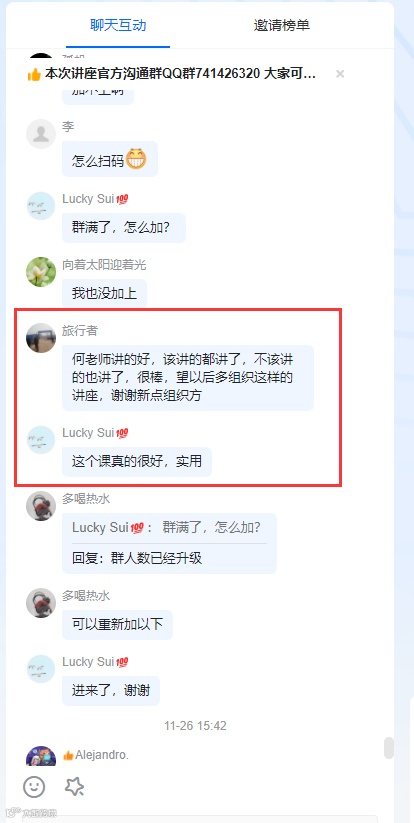The height and width of the screenshot is (823, 414).
Task: Click 多喝热水 avatar beside 可以重新加以下
Action: (x=41, y=603)
